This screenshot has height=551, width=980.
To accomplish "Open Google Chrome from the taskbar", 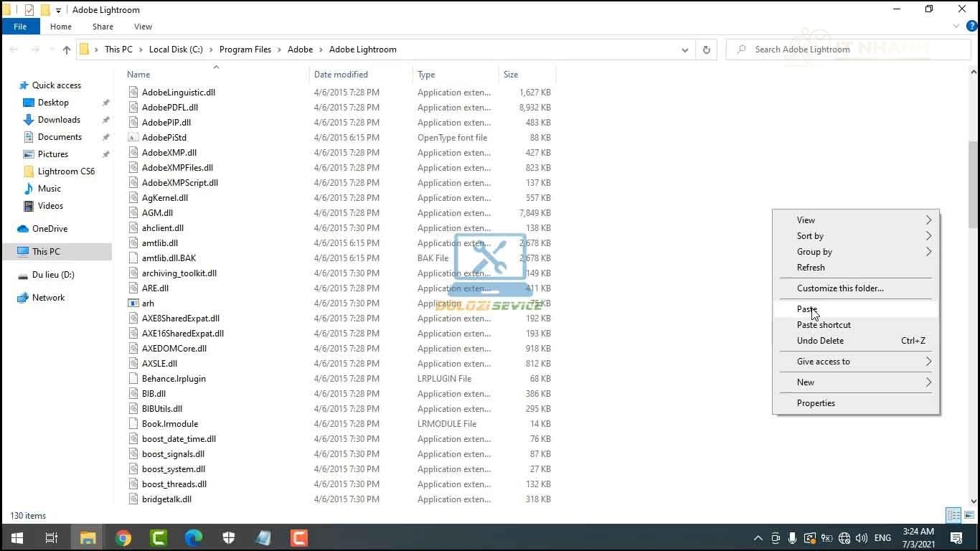I will coord(123,537).
